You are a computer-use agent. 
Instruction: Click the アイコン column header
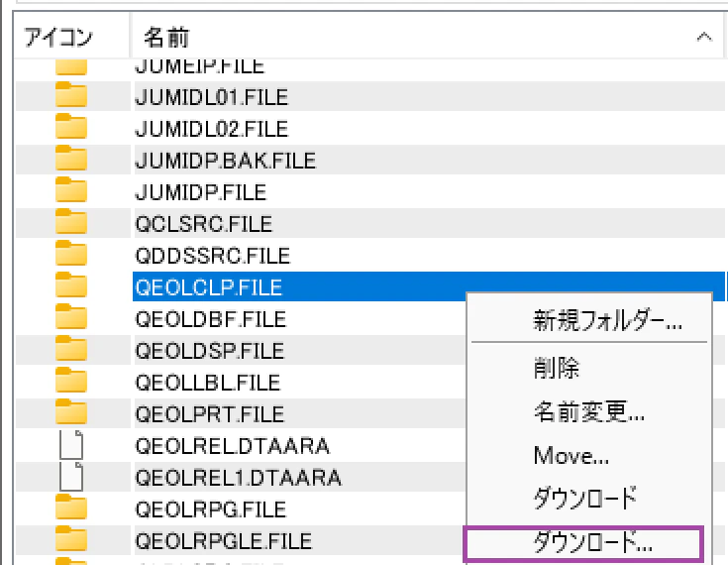72,37
